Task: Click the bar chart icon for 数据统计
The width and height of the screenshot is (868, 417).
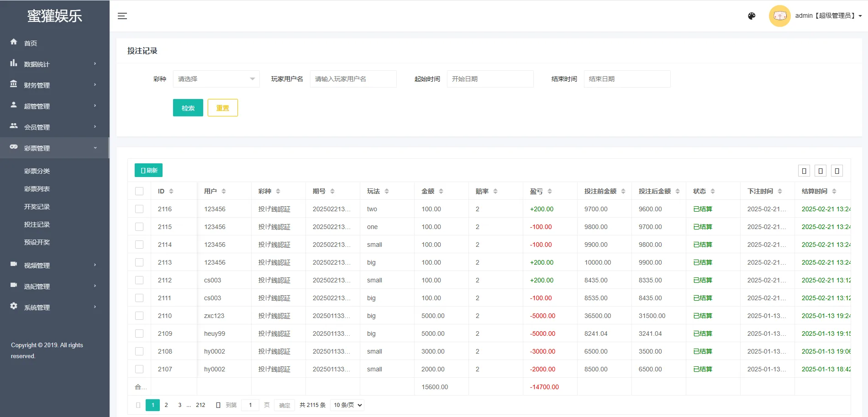Action: (14, 63)
